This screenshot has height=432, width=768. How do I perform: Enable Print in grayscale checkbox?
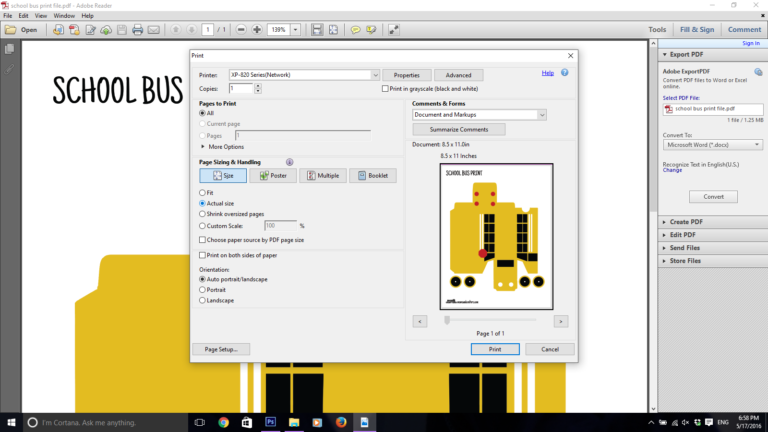click(384, 89)
